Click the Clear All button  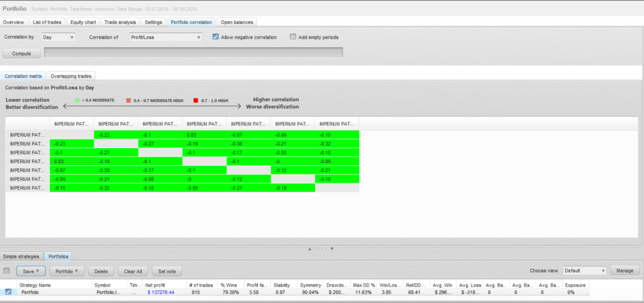click(x=133, y=271)
